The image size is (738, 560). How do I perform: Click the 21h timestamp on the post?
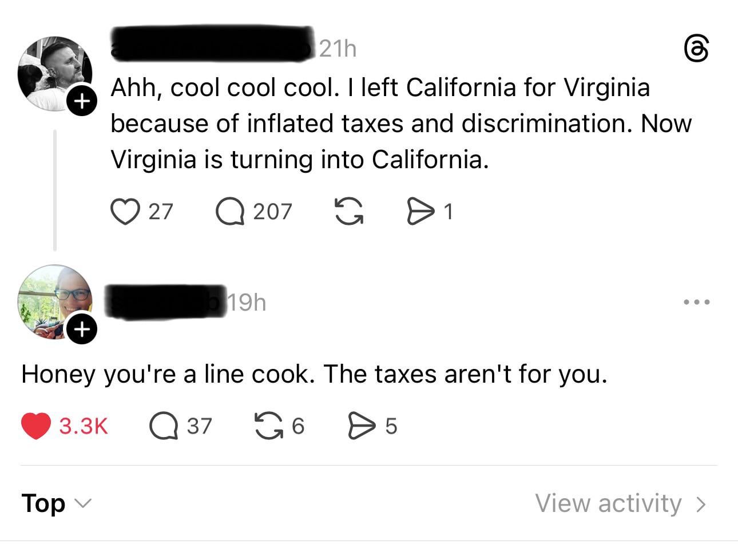pyautogui.click(x=338, y=49)
